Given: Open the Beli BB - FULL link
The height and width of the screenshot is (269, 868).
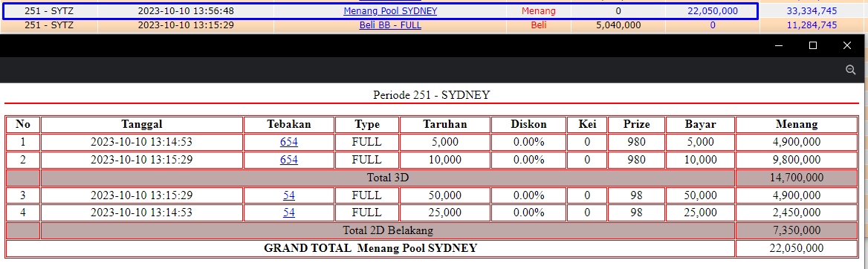Looking at the screenshot, I should pyautogui.click(x=390, y=25).
